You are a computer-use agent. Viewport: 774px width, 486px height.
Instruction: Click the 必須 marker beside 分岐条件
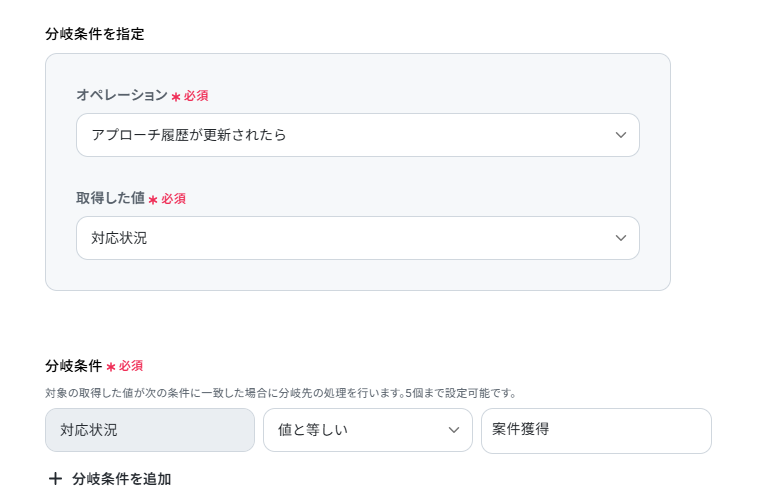click(131, 366)
